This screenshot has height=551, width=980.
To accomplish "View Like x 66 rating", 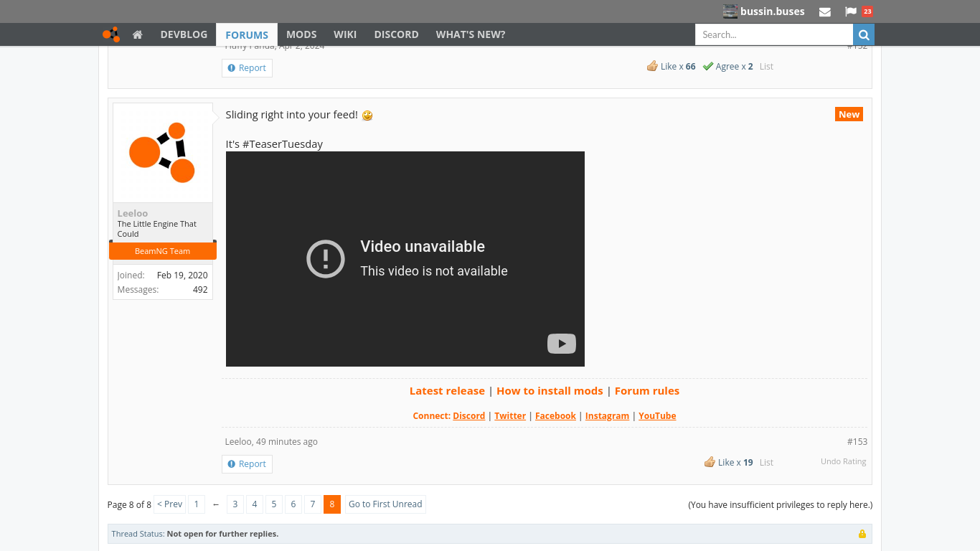I will coord(672,66).
